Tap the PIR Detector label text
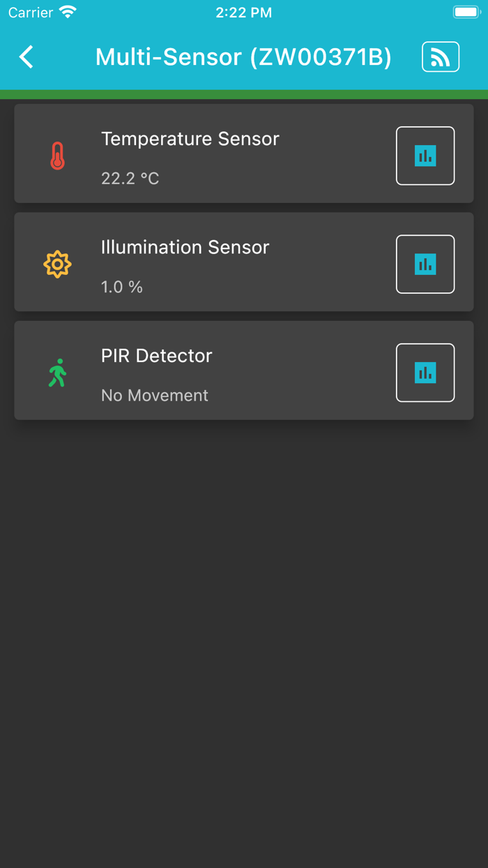The image size is (488, 868). [x=156, y=355]
